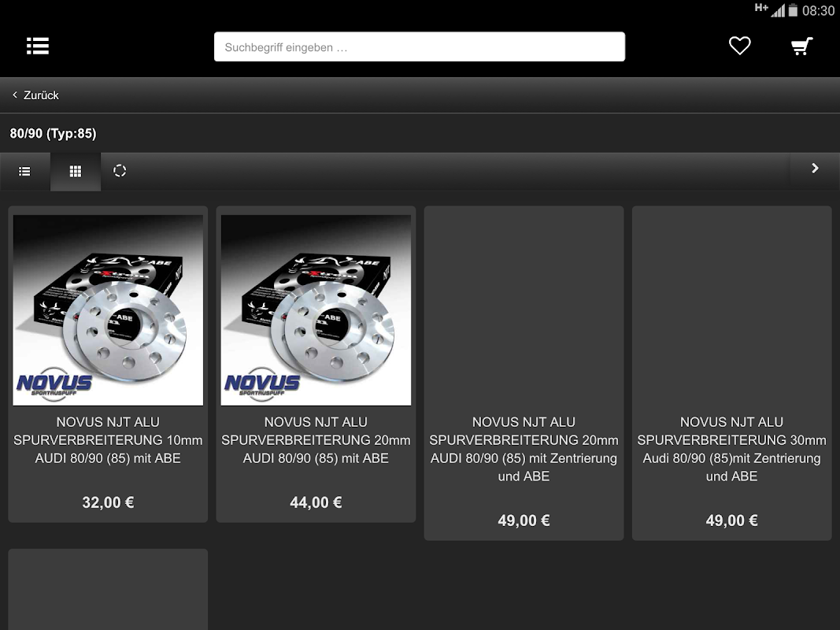Click the search field 'Suchbegriff eingeben'
The height and width of the screenshot is (630, 840).
[x=420, y=46]
